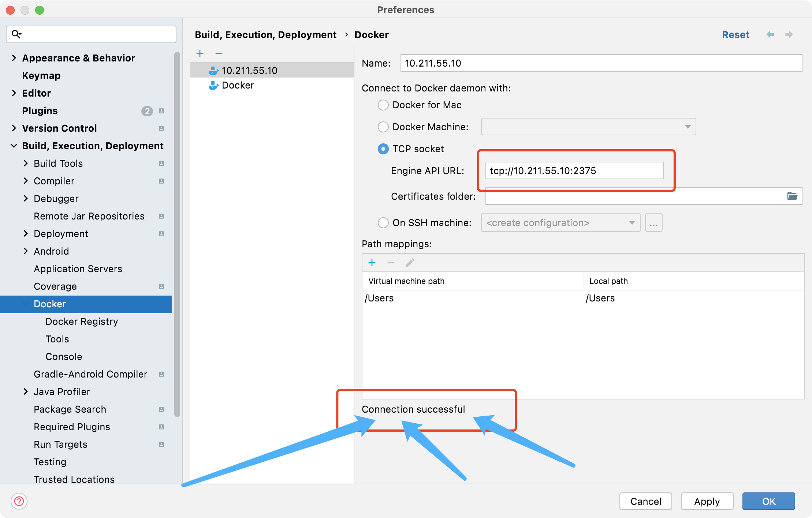Click project-level icon beside Coverage
Image resolution: width=812 pixels, height=518 pixels.
[x=161, y=286]
